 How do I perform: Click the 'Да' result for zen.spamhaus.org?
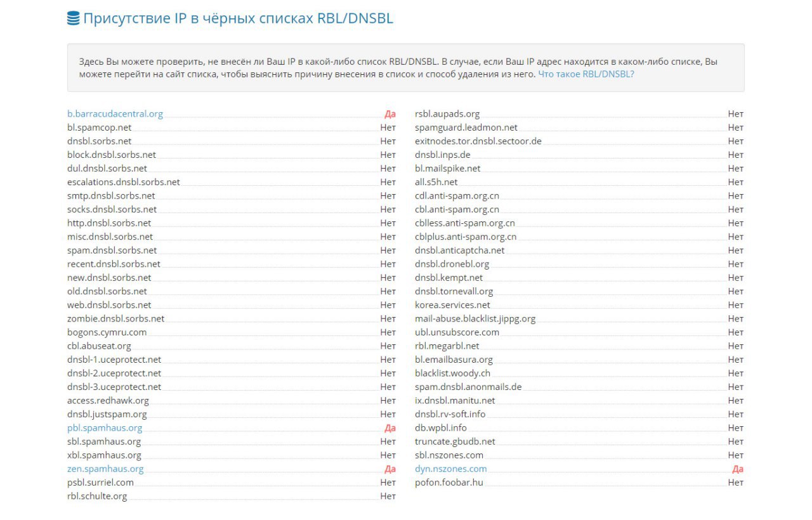tap(390, 469)
